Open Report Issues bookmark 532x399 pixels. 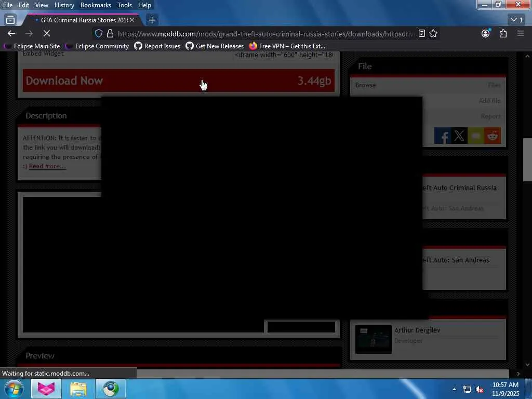click(x=157, y=46)
